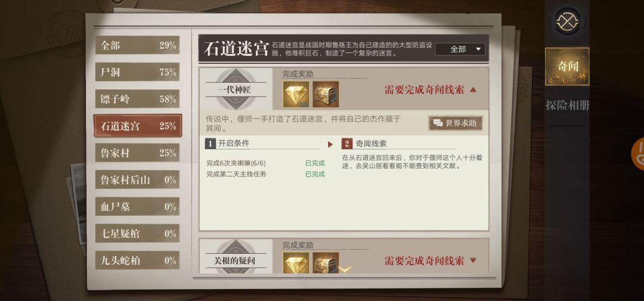
Task: Click the 世界求助 button
Action: tap(455, 123)
